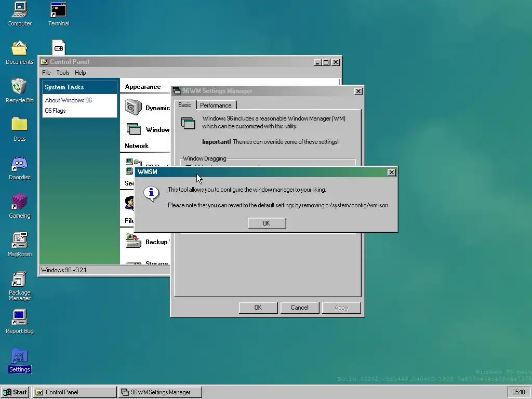This screenshot has width=532, height=399.
Task: Click Cancel in 96WM Settings Manager
Action: click(x=300, y=308)
